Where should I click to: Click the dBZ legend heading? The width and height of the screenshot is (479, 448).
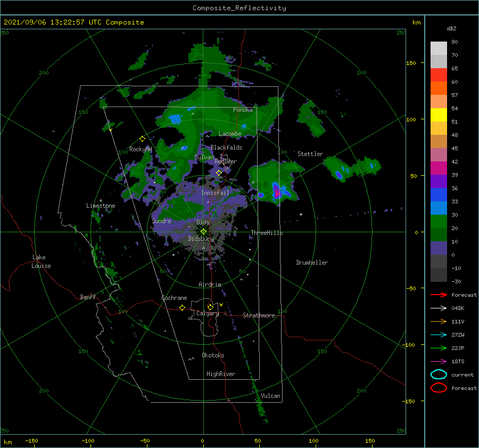451,29
